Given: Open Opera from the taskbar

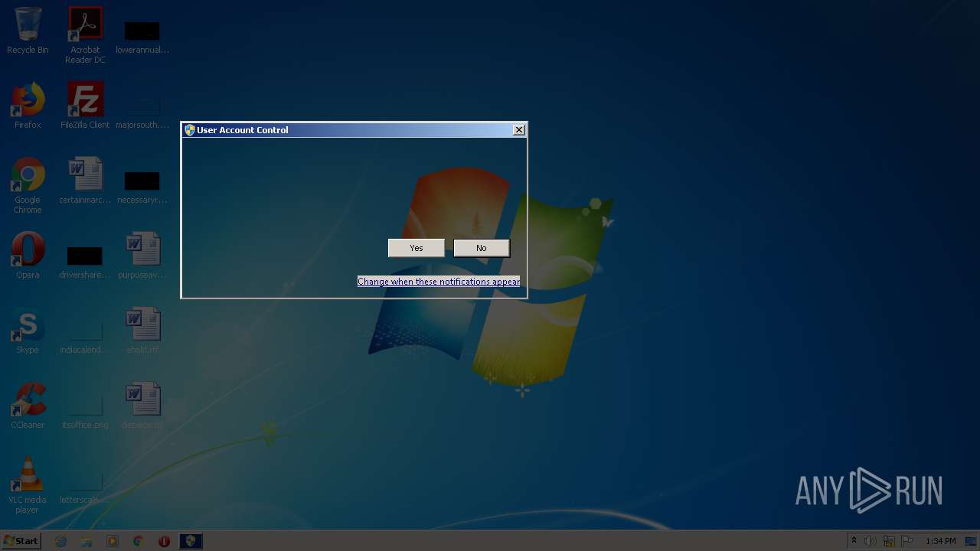Looking at the screenshot, I should 164,541.
